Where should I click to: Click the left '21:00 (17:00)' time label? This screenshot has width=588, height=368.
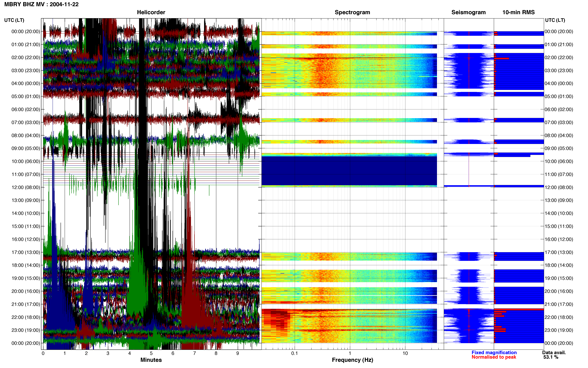(26, 304)
